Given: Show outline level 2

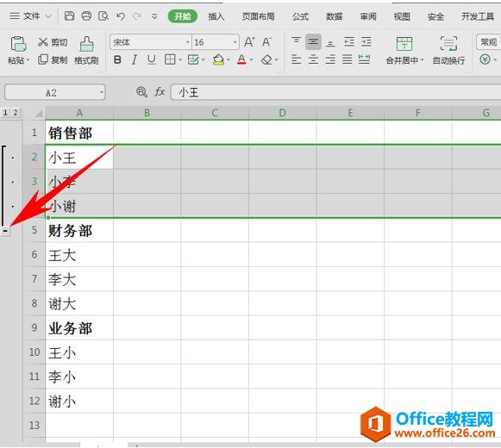Looking at the screenshot, I should coord(16,112).
